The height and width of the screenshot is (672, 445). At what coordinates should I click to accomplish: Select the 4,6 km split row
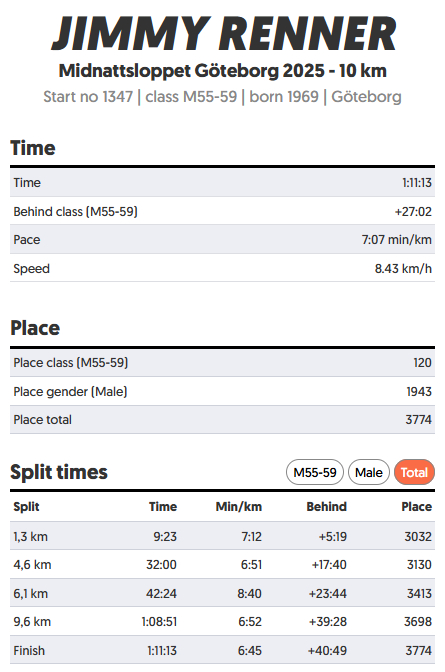222,564
